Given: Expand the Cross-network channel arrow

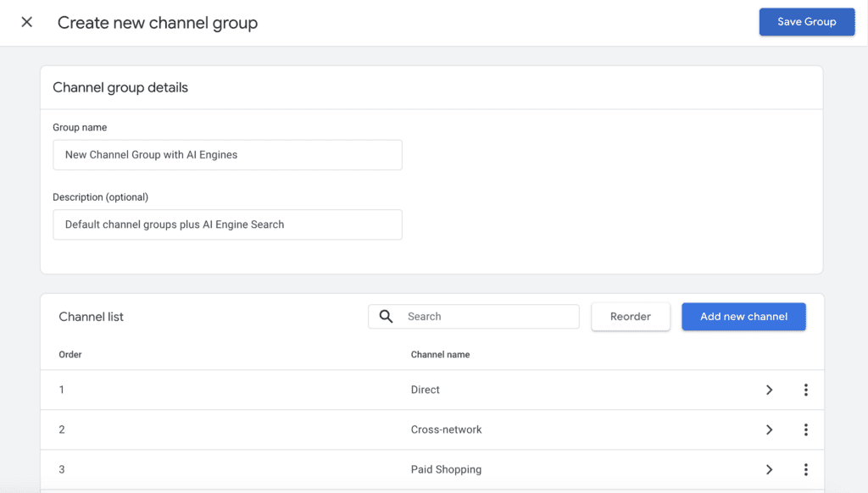Looking at the screenshot, I should (769, 429).
